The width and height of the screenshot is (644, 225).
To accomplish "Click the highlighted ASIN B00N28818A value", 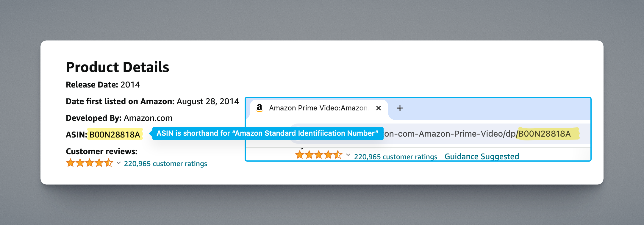I will click(115, 134).
